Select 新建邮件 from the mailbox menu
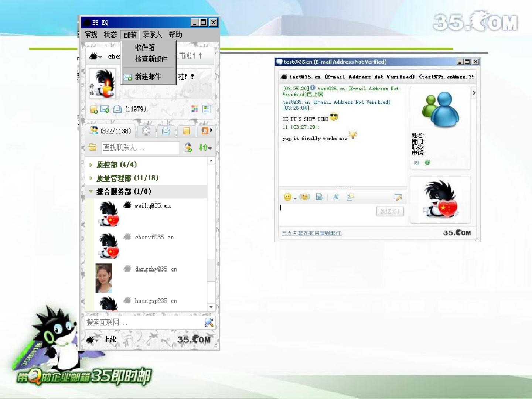The width and height of the screenshot is (532, 399). click(148, 76)
